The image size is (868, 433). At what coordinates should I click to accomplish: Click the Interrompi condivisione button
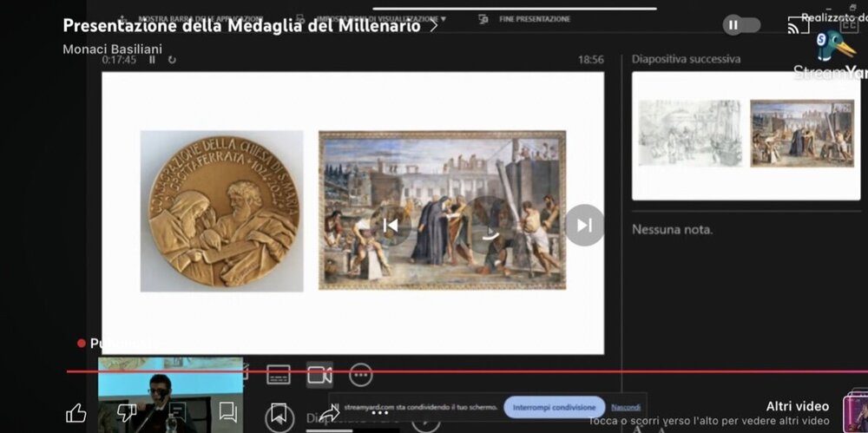point(554,407)
